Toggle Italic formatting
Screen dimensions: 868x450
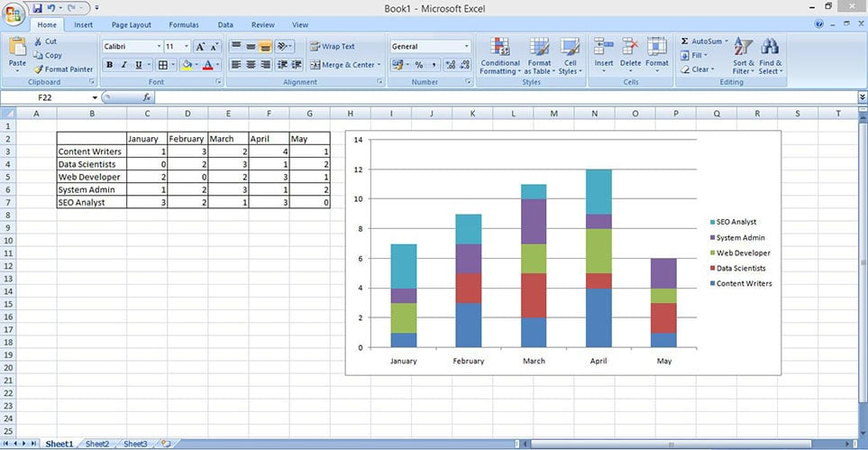124,65
